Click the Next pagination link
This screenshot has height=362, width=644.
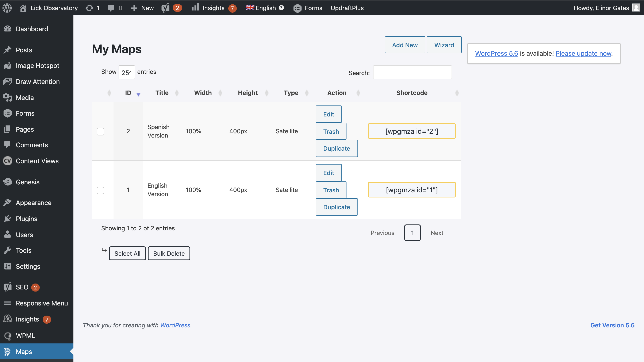tap(437, 233)
